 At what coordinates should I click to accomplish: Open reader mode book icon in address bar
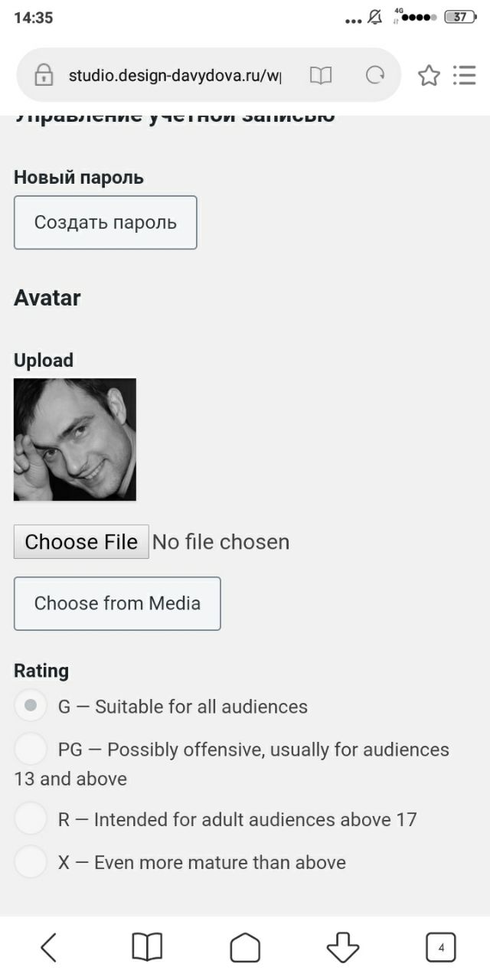pos(321,75)
